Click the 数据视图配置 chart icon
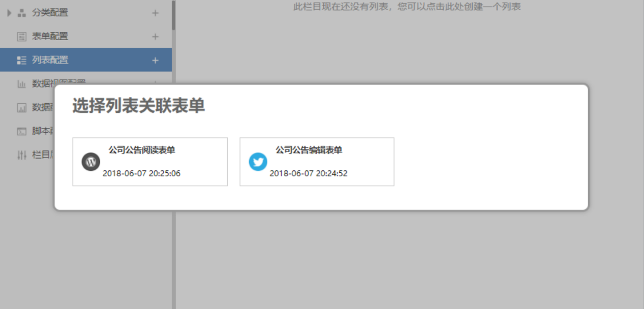The width and height of the screenshot is (644, 309). click(21, 84)
